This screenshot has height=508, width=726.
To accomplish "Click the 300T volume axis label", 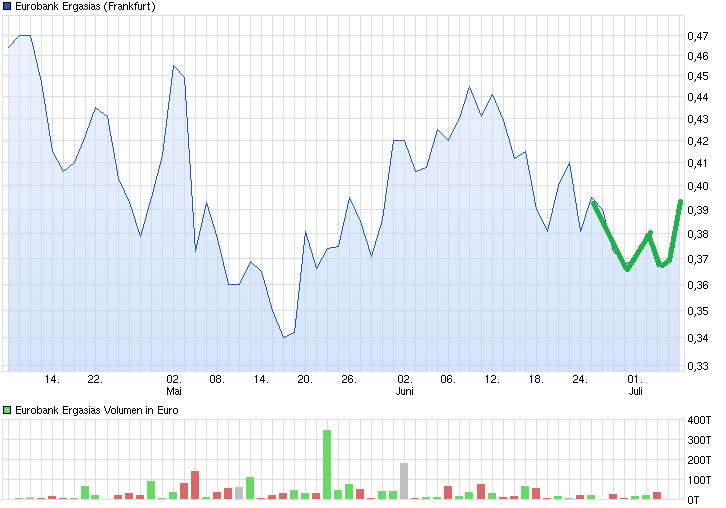I will point(699,440).
